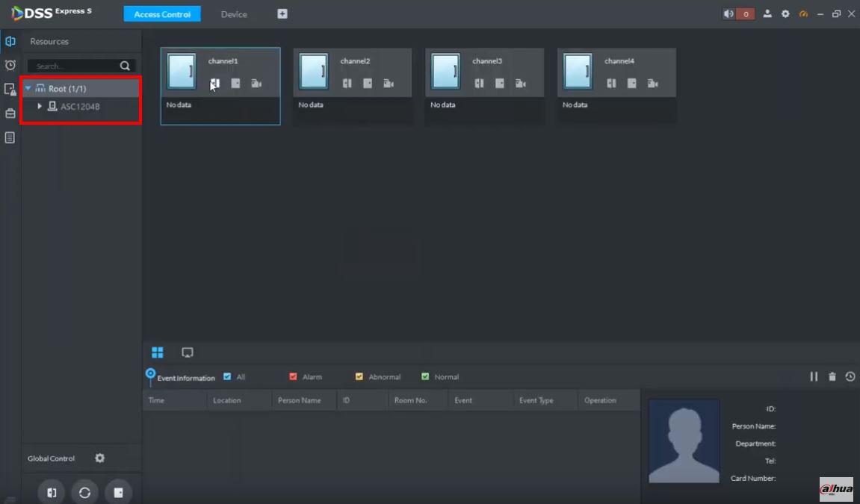Clear events with trash icon
860x504 pixels.
[x=832, y=376]
